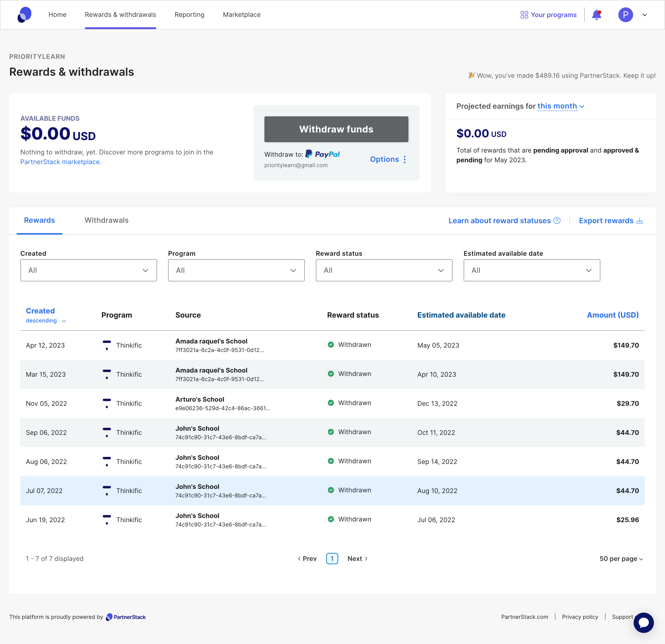Open the Marketplace nav item
Screen dimensions: 665x644
coord(242,15)
